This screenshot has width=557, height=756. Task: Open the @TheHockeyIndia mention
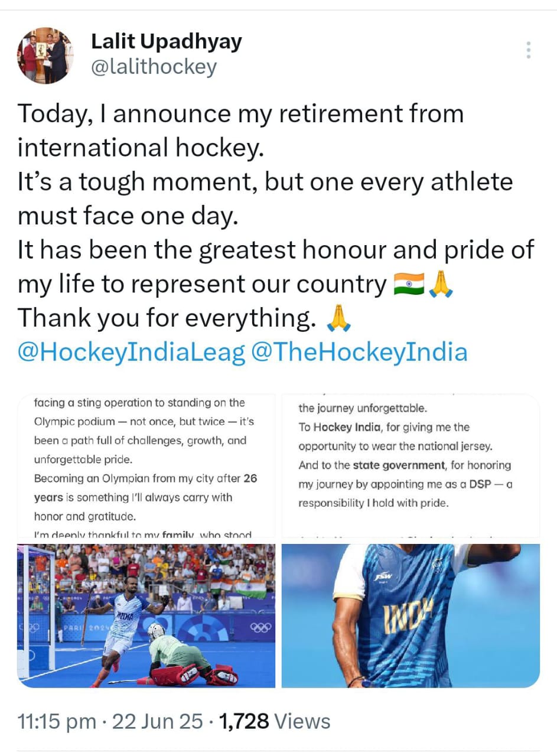click(x=359, y=352)
